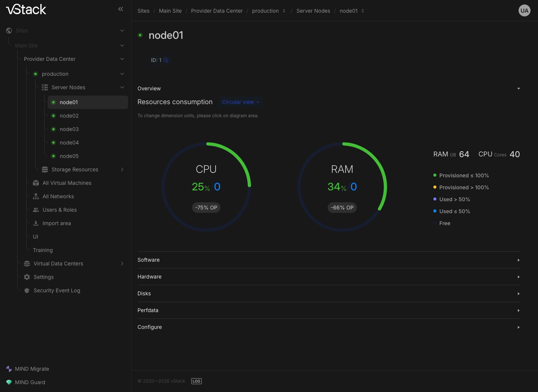The image size is (538, 392).
Task: Click the MIND Guard diamond icon
Action: 9,382
